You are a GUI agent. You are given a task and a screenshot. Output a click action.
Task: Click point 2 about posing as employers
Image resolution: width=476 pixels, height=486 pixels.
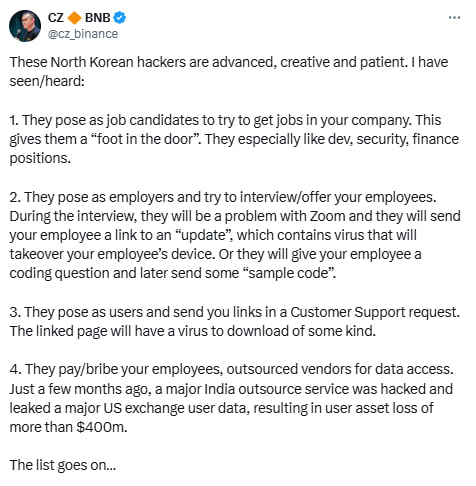click(235, 235)
